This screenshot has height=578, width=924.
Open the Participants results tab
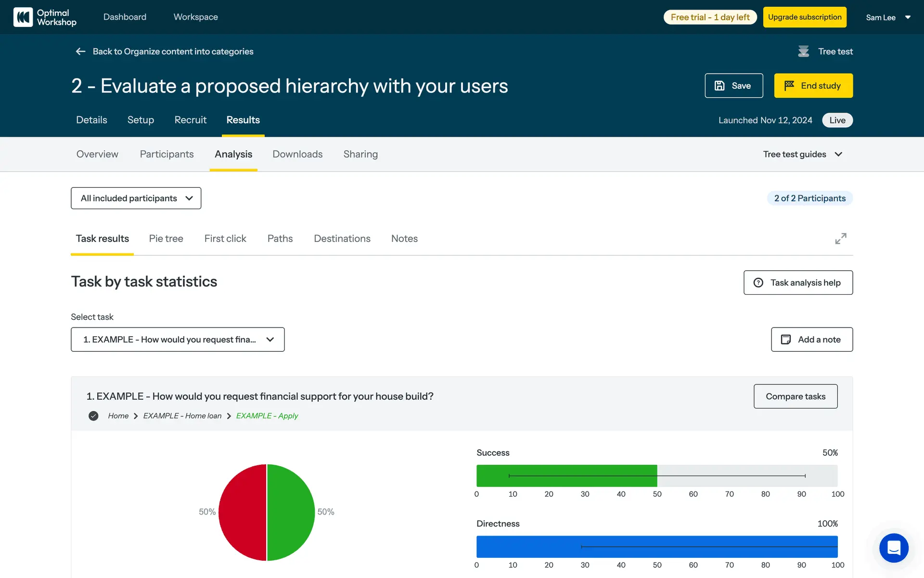coord(167,154)
